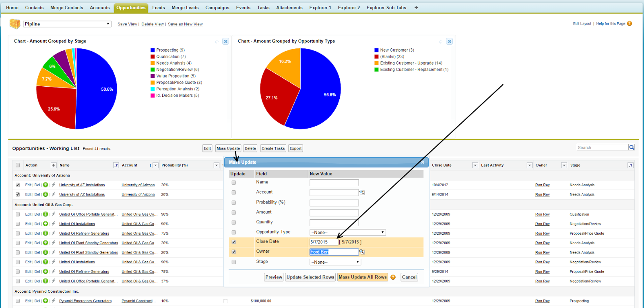
Task: Click the help question mark icon at top right
Action: pyautogui.click(x=630, y=24)
